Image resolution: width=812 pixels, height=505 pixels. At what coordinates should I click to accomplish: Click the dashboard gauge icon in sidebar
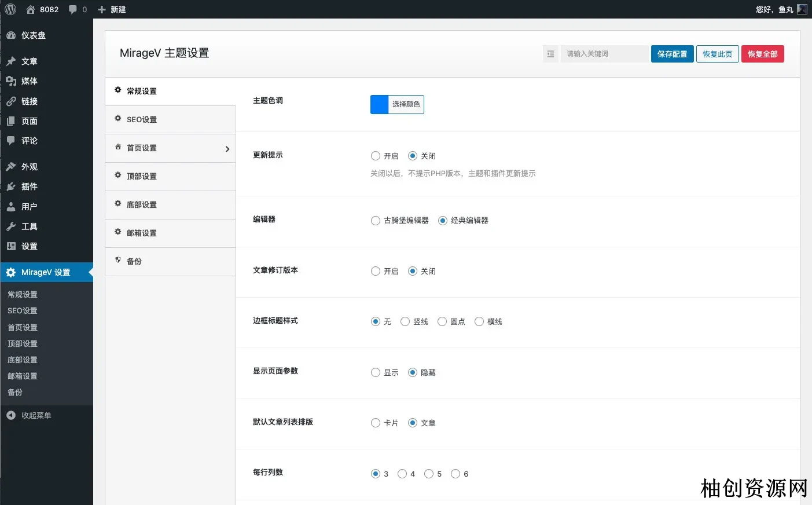point(11,35)
